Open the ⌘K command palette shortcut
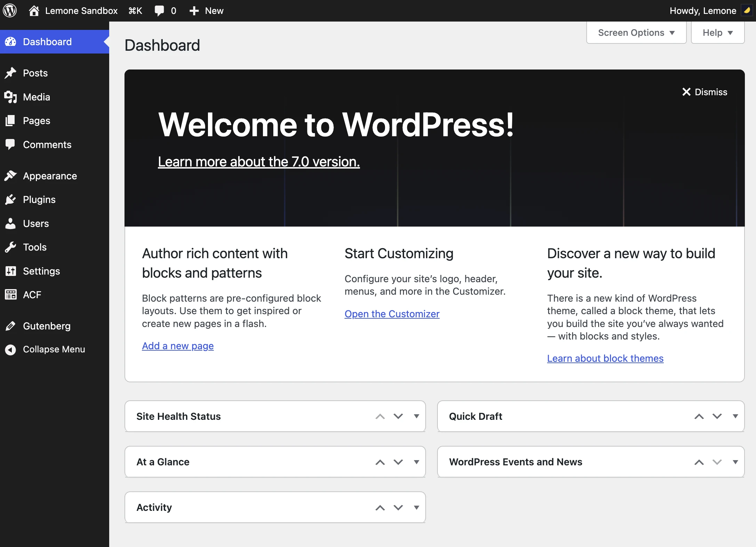Viewport: 756px width, 547px height. coord(135,11)
